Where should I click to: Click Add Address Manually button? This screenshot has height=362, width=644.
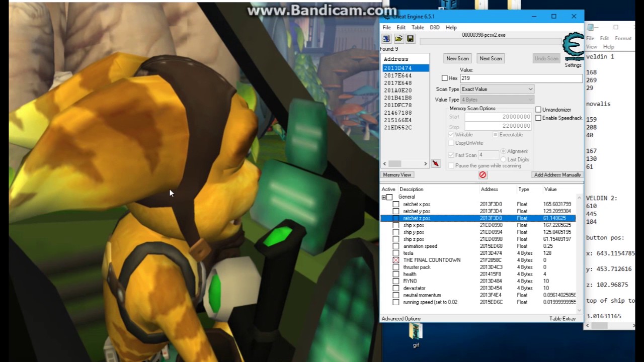coord(557,175)
